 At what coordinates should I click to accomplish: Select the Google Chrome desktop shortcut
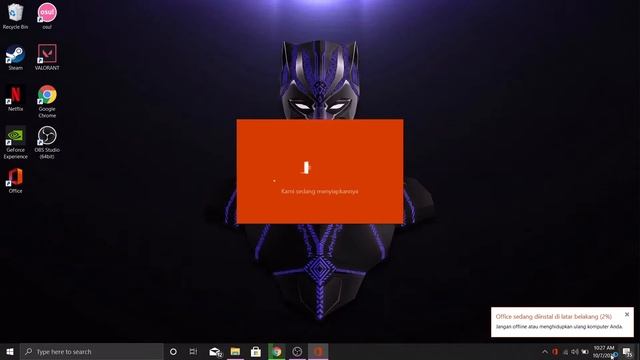pos(47,102)
